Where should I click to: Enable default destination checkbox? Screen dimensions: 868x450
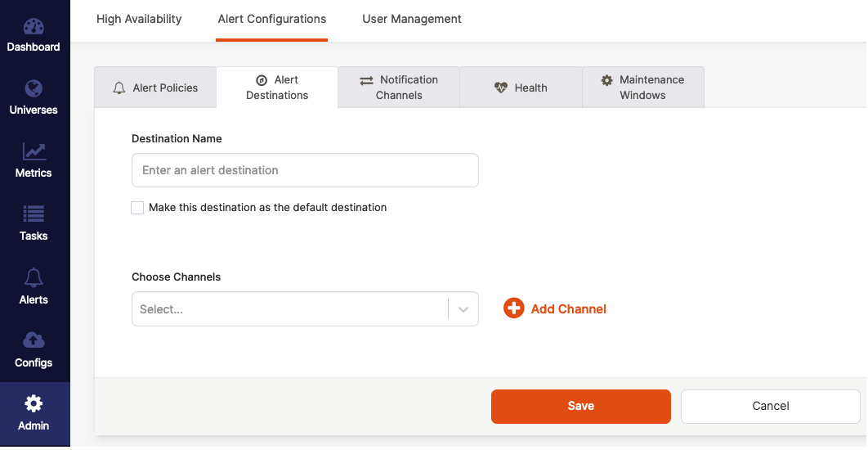click(137, 208)
